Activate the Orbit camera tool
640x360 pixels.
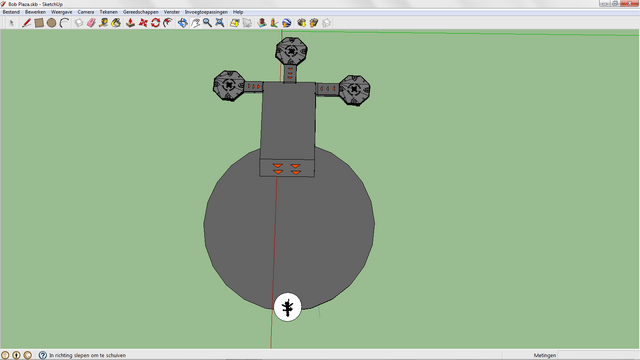(182, 23)
